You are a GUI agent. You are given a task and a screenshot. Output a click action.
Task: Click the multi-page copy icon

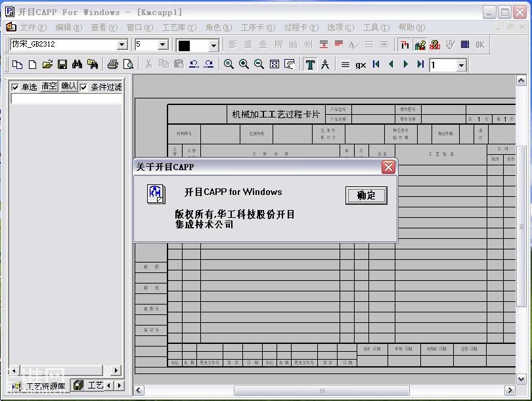(x=17, y=64)
